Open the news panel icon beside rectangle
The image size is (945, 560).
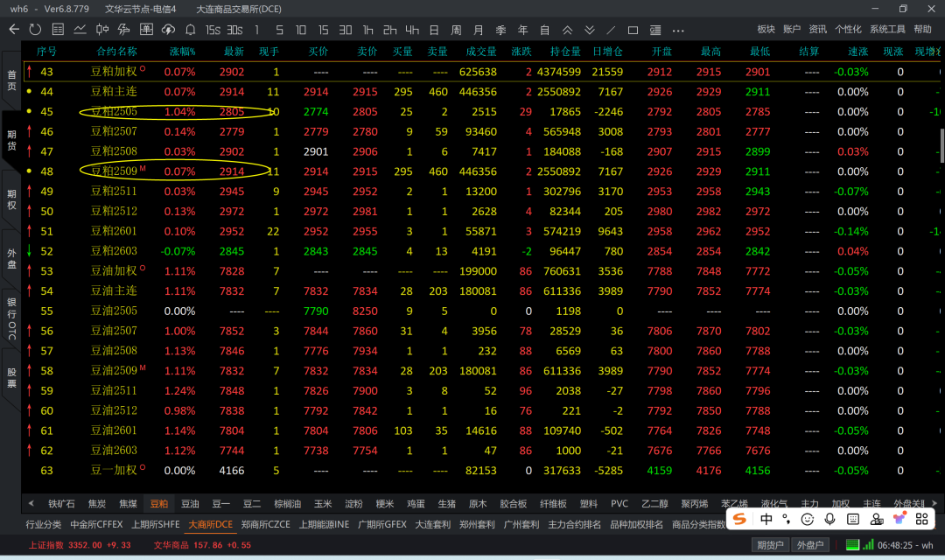pos(655,30)
